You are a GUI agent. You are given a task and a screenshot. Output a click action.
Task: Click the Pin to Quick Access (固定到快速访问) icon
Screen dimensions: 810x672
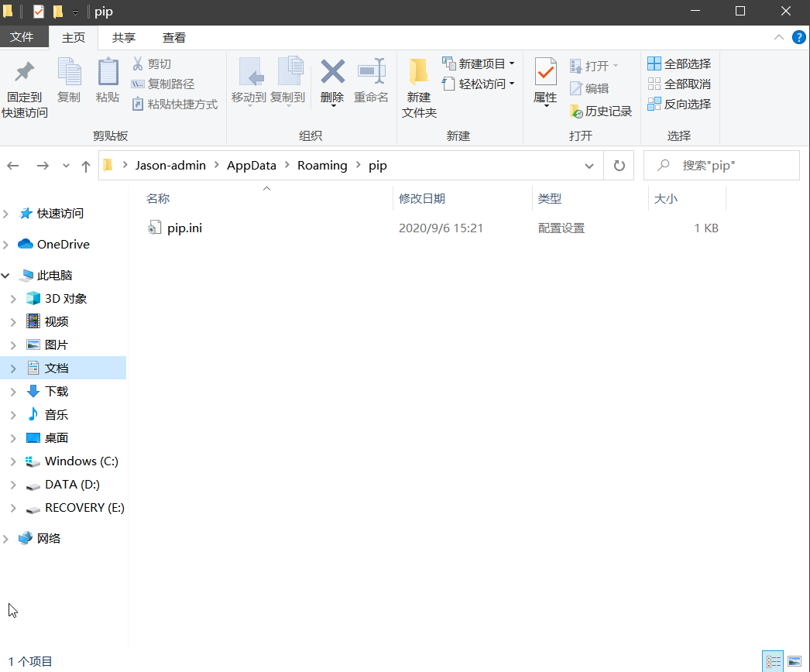point(24,72)
